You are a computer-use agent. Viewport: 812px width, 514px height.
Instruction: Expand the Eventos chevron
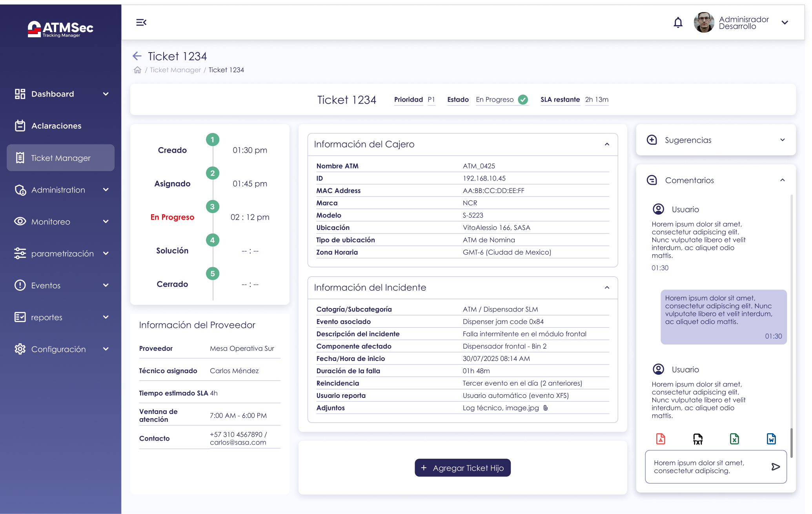pyautogui.click(x=106, y=285)
